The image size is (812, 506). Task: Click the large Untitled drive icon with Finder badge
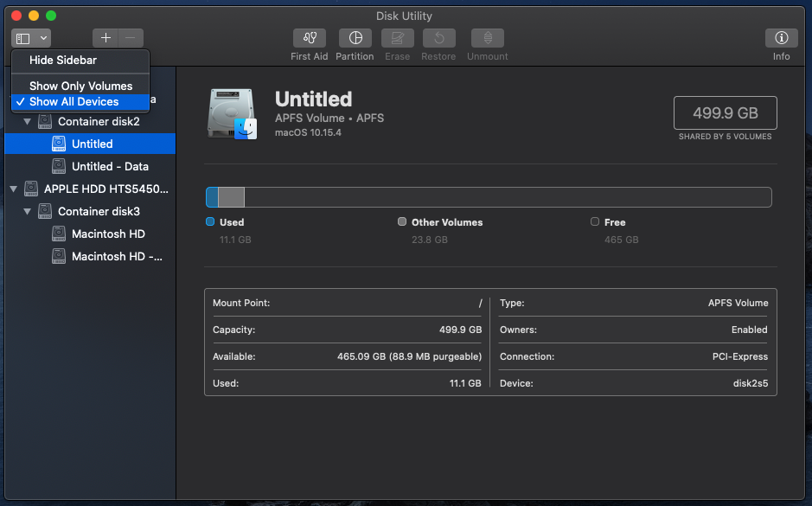point(232,114)
